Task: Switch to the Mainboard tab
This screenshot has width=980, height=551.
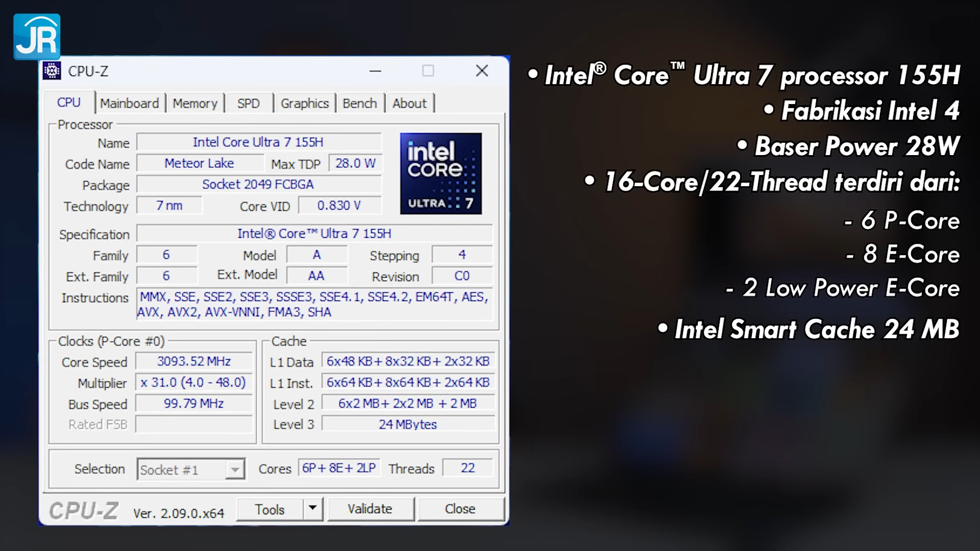Action: (131, 103)
